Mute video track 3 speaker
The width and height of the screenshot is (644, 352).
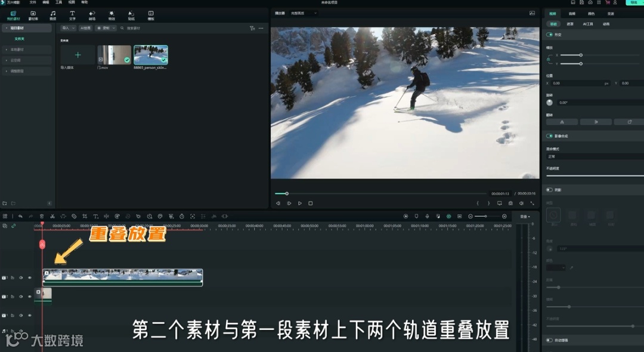point(21,277)
